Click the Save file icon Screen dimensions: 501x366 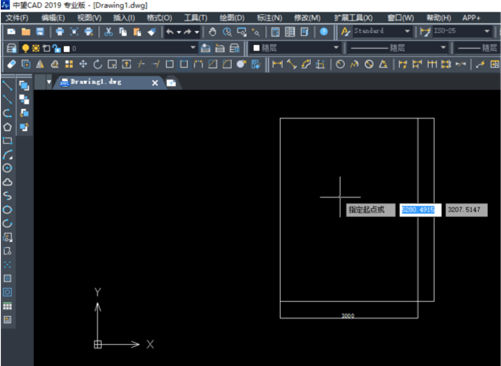coord(40,32)
